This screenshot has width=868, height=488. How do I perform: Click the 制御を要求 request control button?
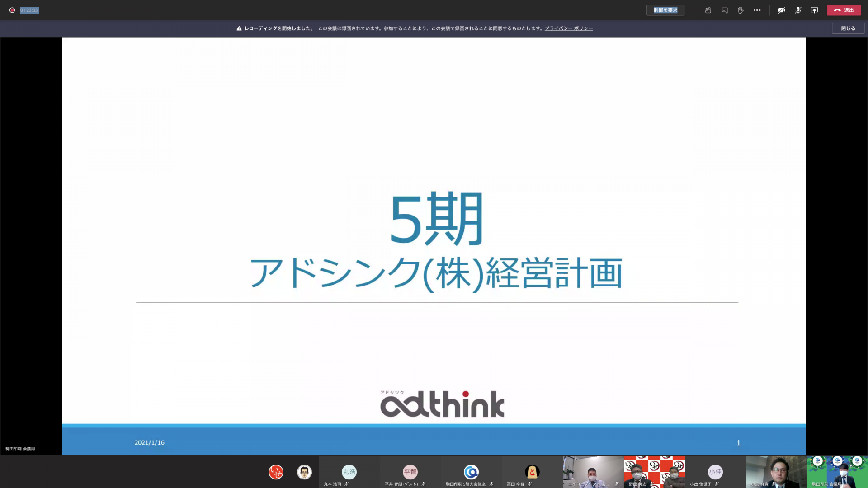coord(665,10)
